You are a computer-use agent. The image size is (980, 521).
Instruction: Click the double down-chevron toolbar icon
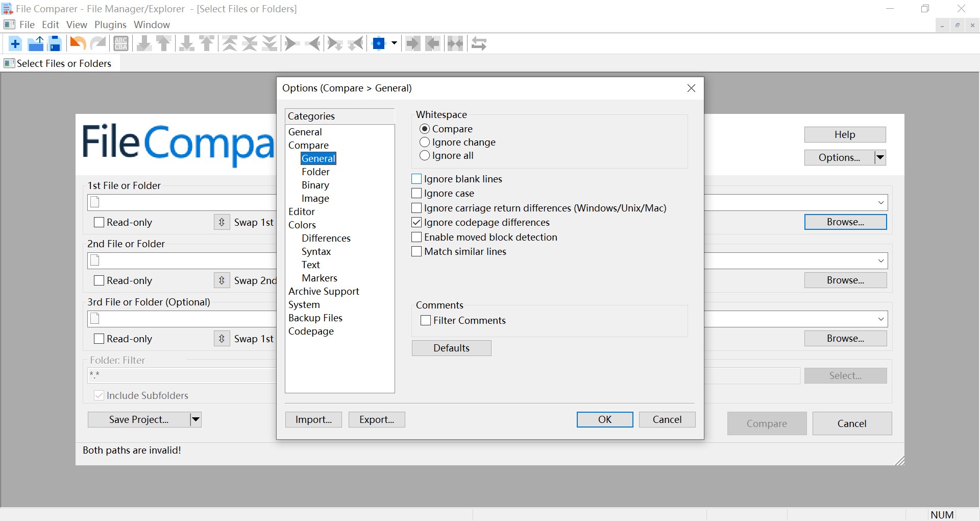[269, 44]
